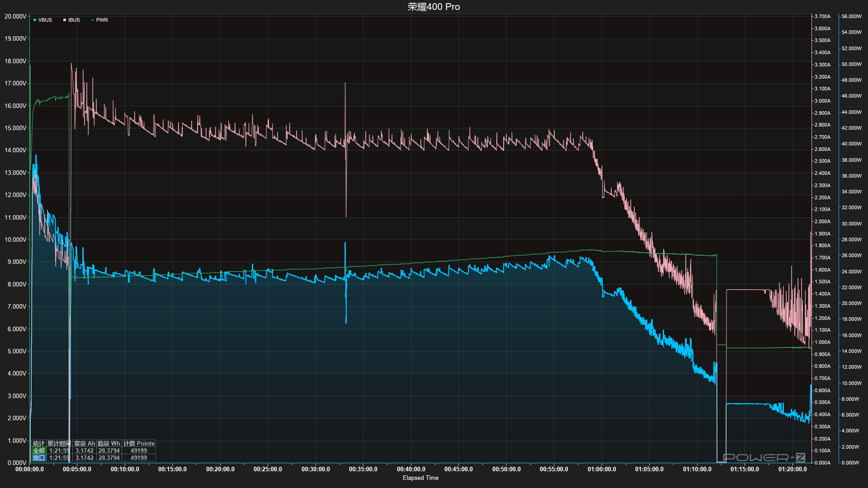Click the 00:50:00.0 time axis tick
This screenshot has width=868, height=488.
click(506, 469)
